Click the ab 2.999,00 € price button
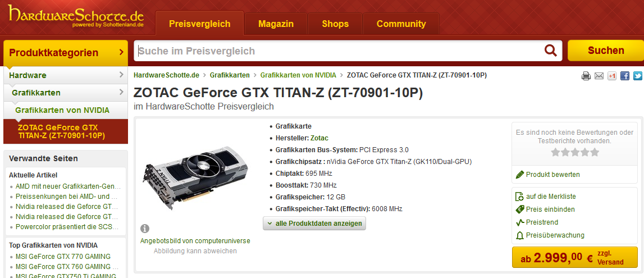The image size is (644, 278). pos(574,257)
